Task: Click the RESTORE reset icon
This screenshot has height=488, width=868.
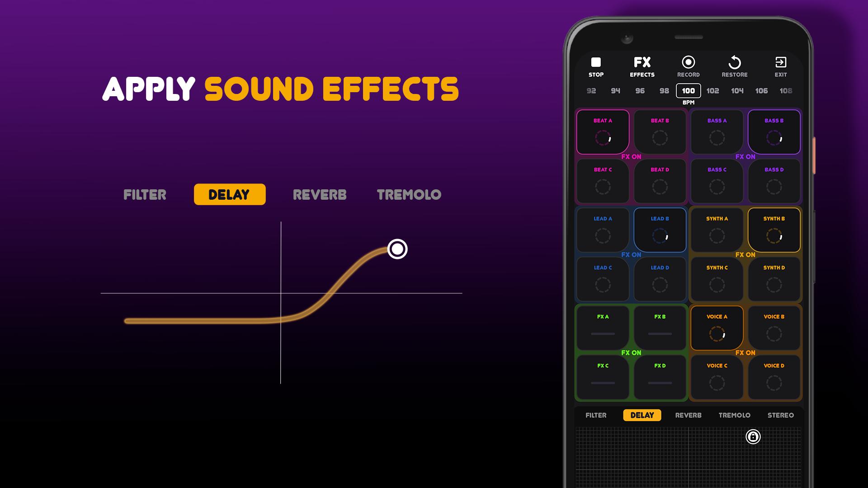Action: (735, 62)
